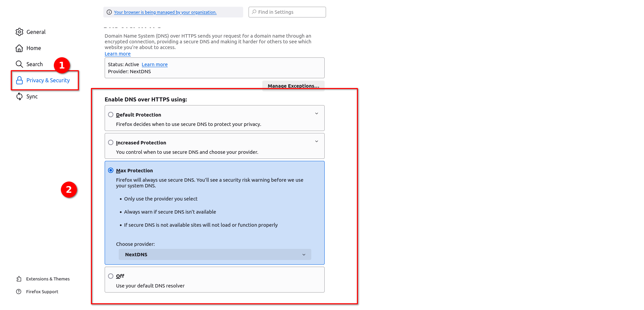Click the Search magnifier icon in sidebar
The width and height of the screenshot is (644, 310).
19,64
